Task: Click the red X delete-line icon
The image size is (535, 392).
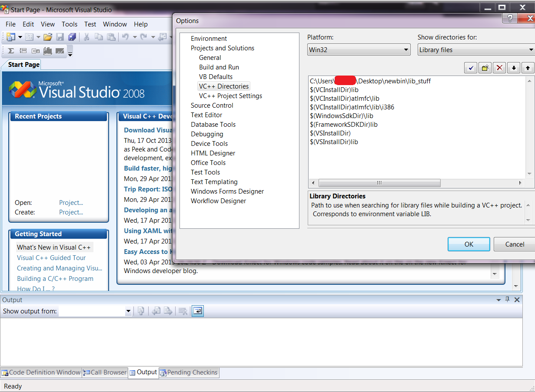Action: pos(500,68)
